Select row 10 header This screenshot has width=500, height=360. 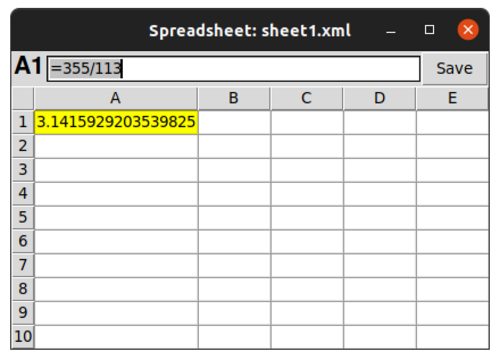click(23, 337)
